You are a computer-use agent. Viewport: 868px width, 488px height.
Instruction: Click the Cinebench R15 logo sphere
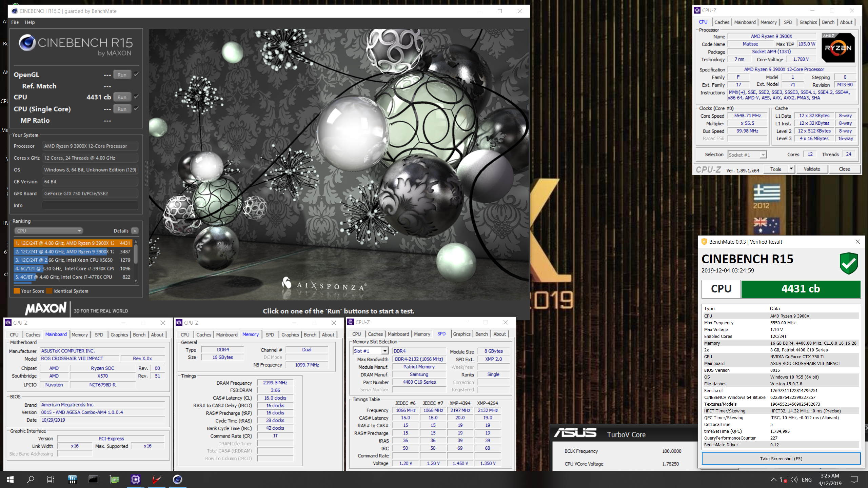pyautogui.click(x=27, y=43)
